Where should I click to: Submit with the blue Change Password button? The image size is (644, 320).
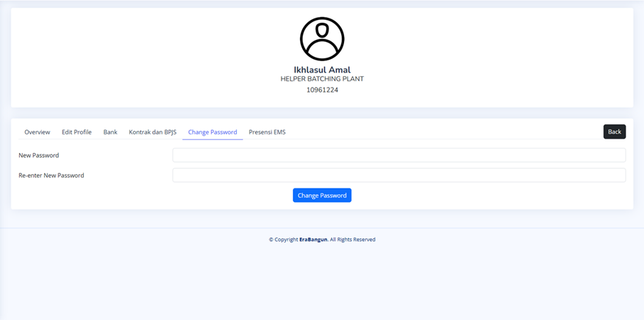(x=322, y=195)
